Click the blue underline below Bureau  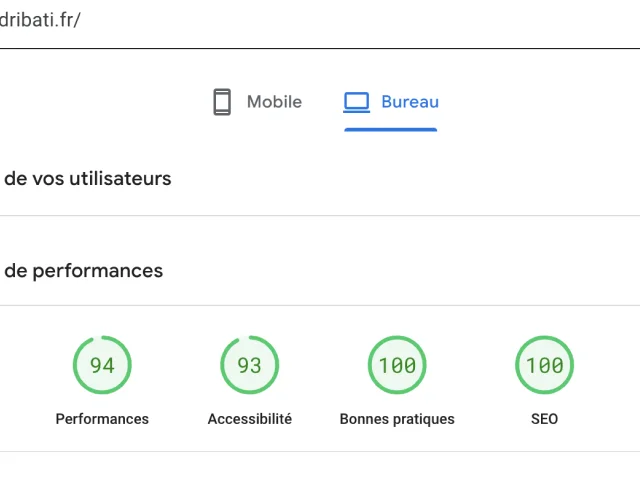(x=390, y=129)
